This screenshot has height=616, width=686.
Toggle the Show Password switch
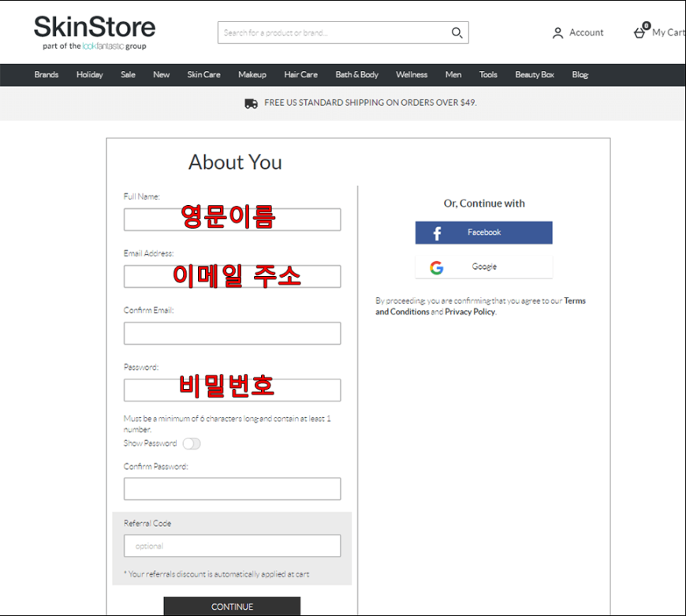click(192, 443)
